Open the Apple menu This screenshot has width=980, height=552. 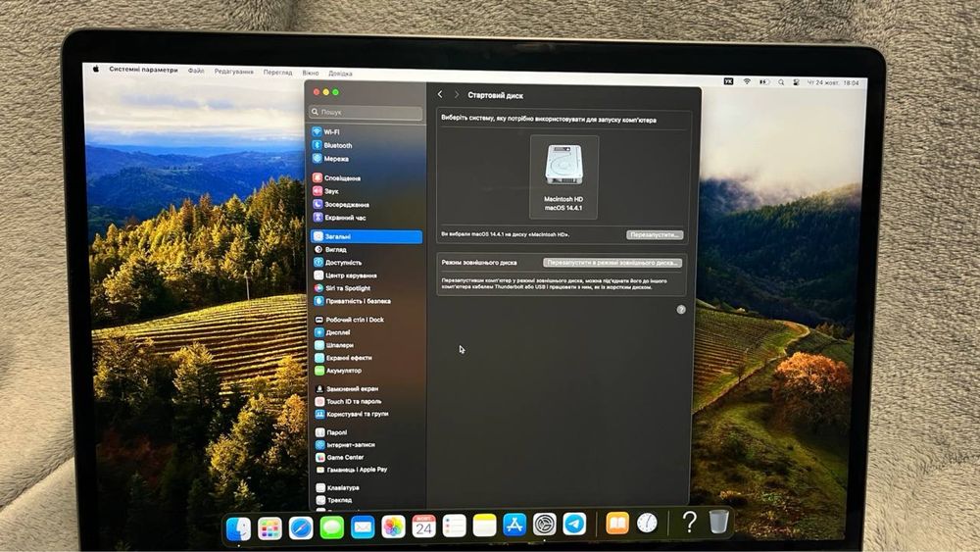(96, 69)
